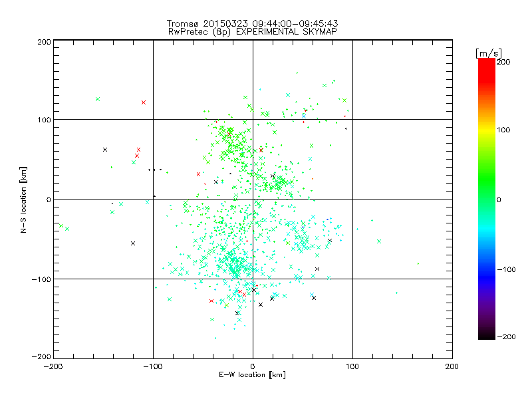532x399 pixels.
Task: Click the subtitle 'RwPretec (8p) EXPERIMENTAL SKYMAP'
Action: (252, 32)
